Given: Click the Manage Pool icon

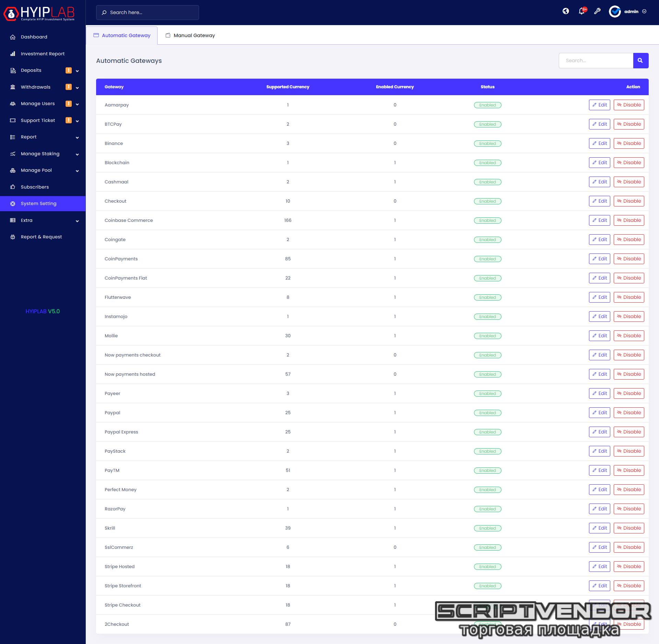Looking at the screenshot, I should point(13,170).
